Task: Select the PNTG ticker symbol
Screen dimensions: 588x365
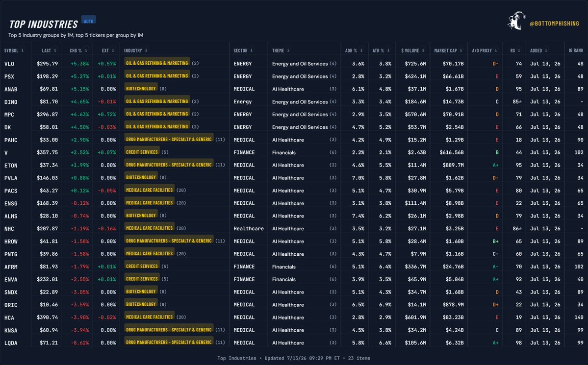Action: click(x=11, y=254)
